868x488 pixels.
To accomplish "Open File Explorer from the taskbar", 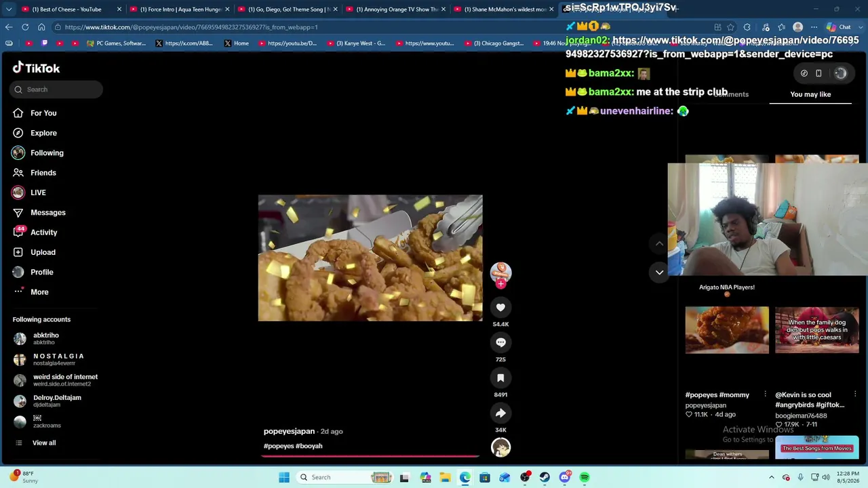I will coord(445,477).
